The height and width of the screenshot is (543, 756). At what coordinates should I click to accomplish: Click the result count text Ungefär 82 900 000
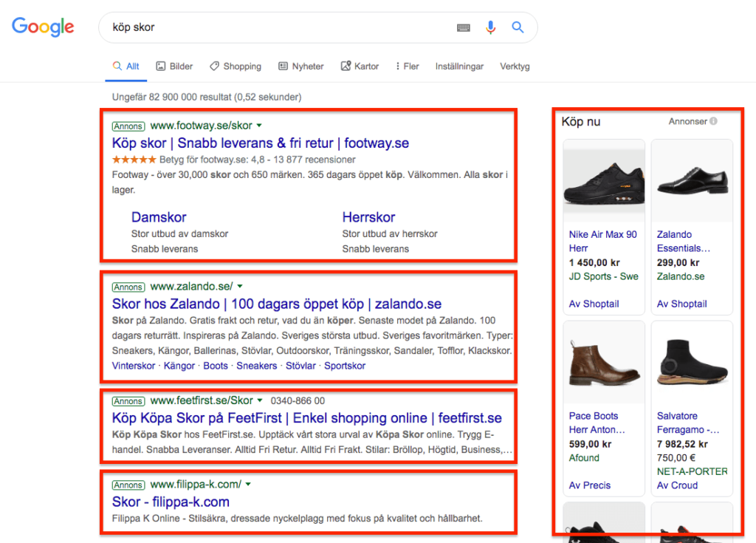click(x=207, y=97)
